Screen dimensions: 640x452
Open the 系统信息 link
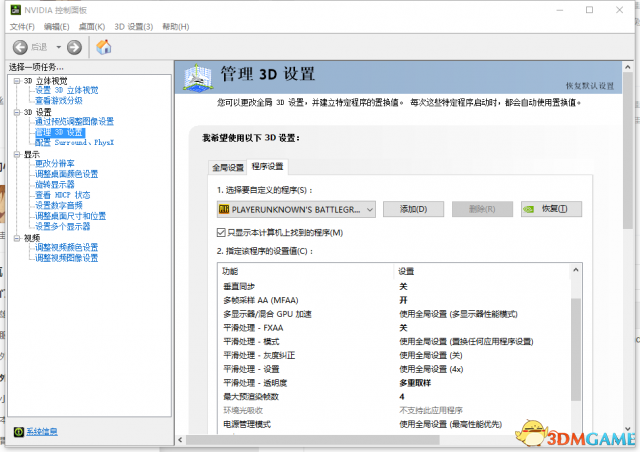click(x=42, y=432)
